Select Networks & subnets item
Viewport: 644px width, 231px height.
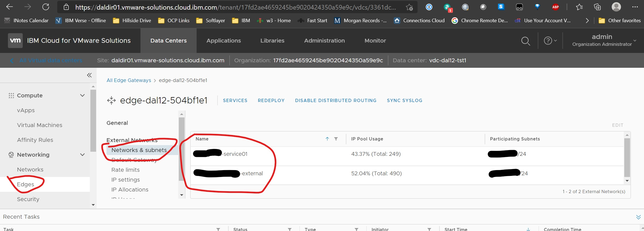142,150
